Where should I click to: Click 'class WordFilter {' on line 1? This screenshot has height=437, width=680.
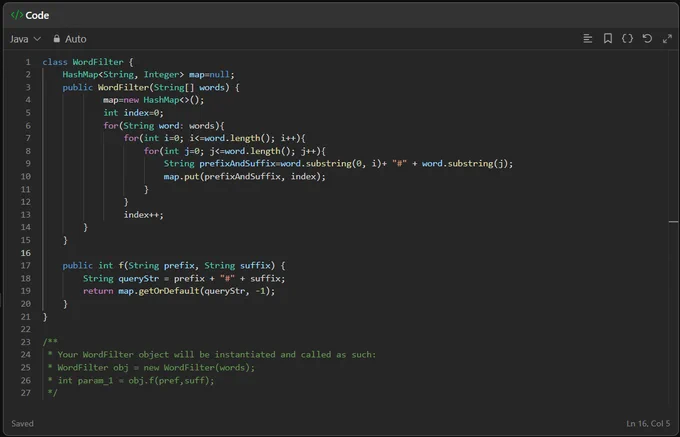pos(88,62)
